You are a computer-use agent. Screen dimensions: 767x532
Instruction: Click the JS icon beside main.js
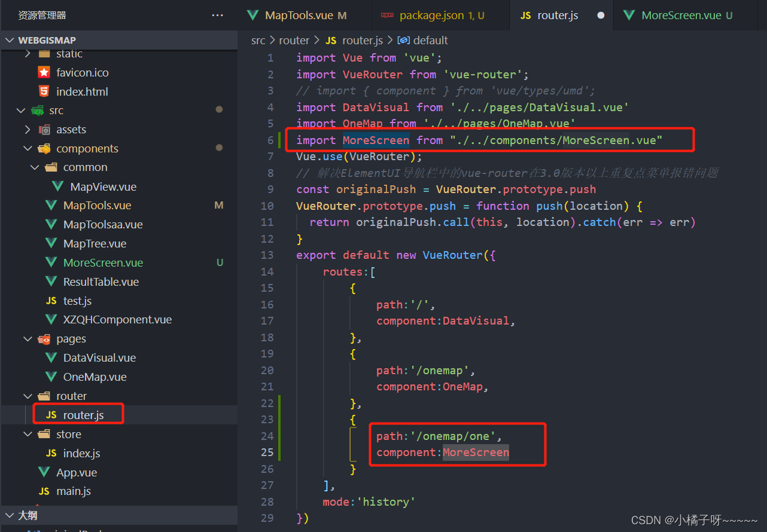44,491
